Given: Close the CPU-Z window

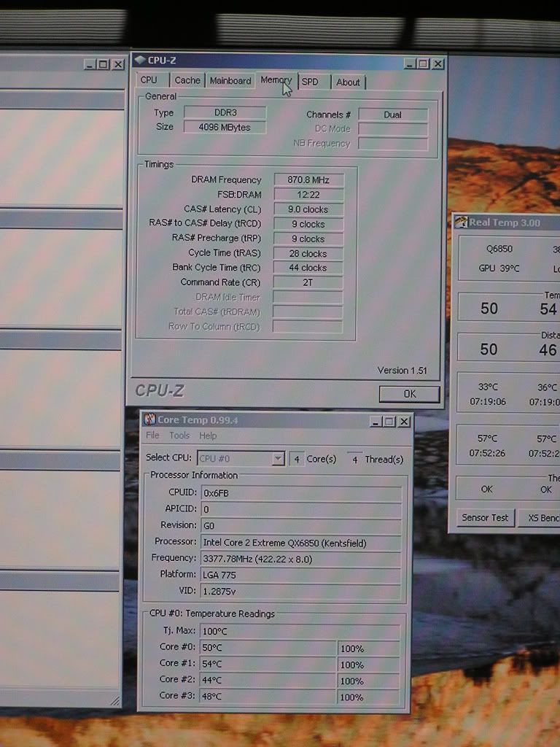Looking at the screenshot, I should pos(437,63).
